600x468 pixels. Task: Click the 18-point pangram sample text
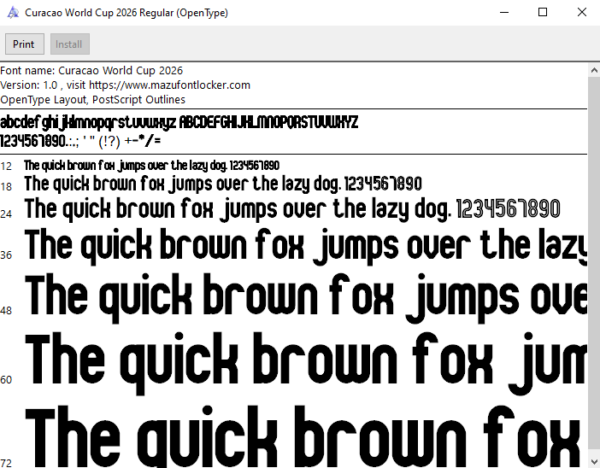[223, 184]
